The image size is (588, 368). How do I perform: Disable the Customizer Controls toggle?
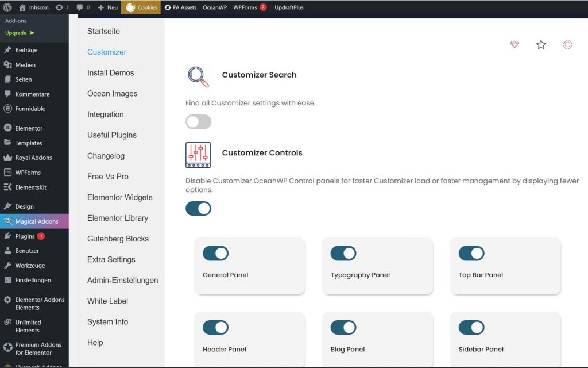(198, 208)
